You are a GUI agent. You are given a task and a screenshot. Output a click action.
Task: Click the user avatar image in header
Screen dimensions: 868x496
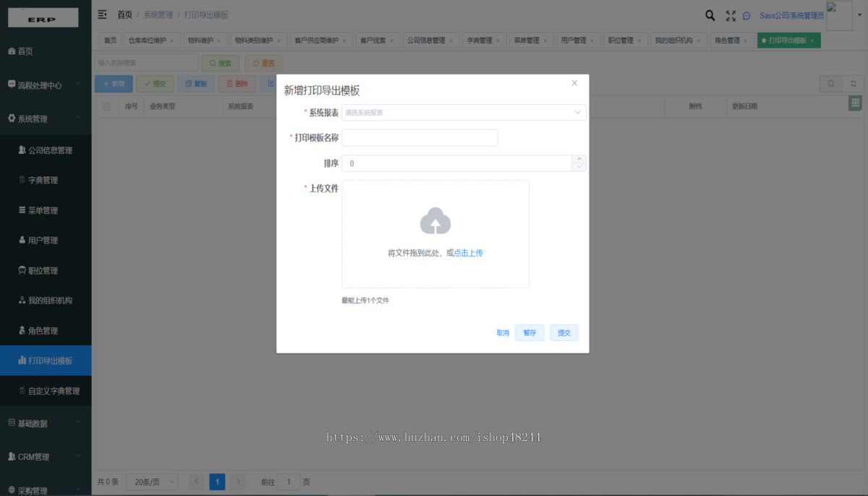[x=839, y=16]
